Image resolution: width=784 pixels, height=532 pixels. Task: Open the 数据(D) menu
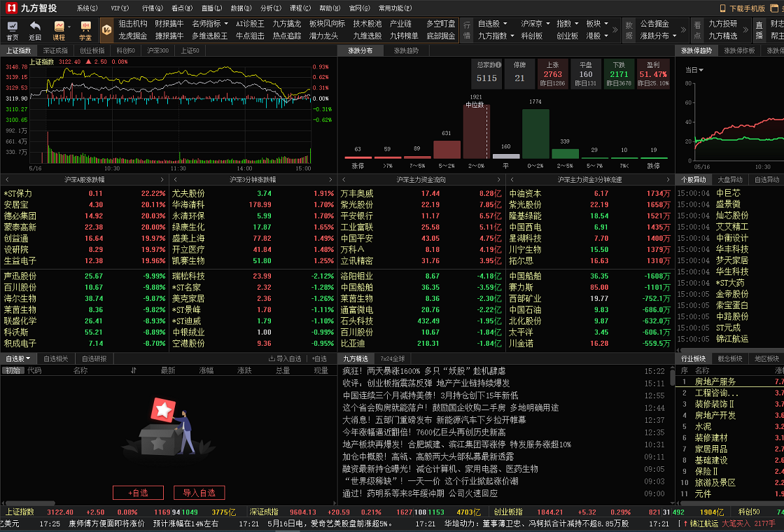pos(241,8)
